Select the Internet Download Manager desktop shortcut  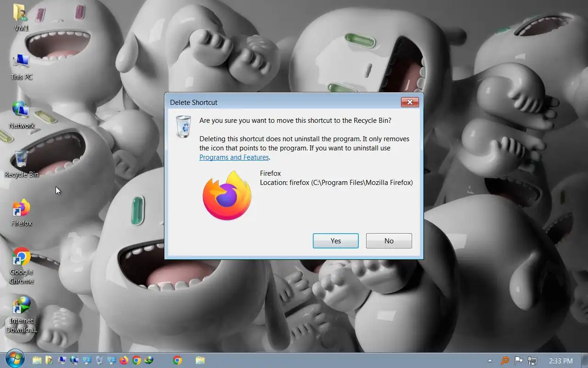click(21, 315)
